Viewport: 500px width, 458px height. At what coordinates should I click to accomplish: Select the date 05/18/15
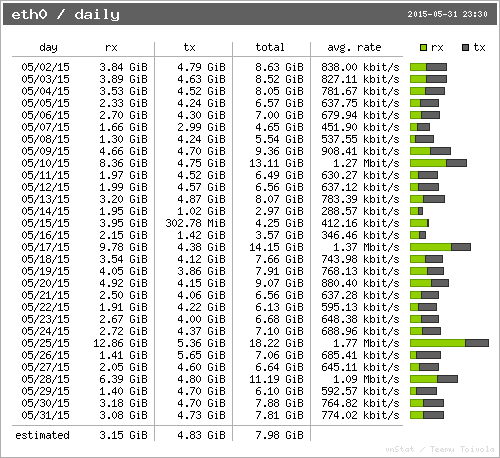pyautogui.click(x=45, y=259)
